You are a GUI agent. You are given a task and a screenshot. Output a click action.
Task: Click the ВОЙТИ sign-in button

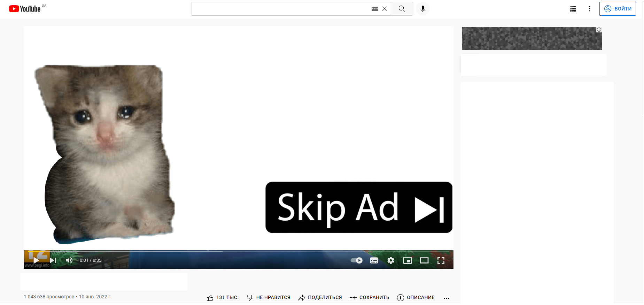tap(617, 9)
